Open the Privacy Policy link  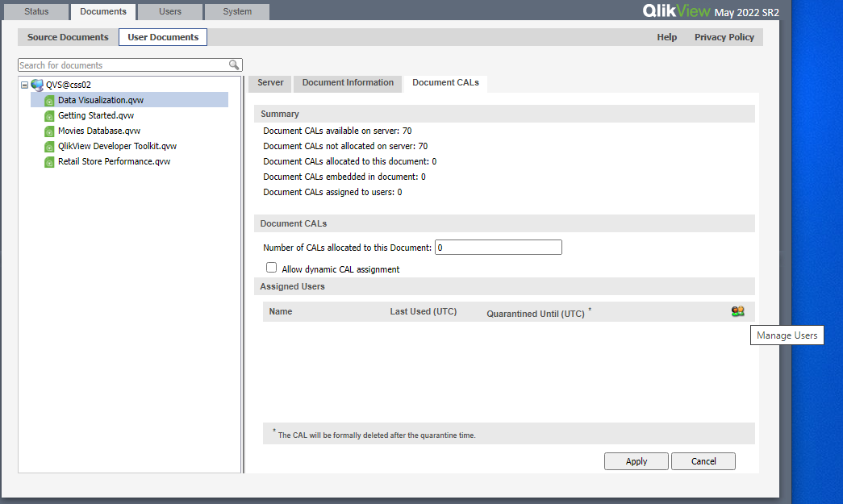724,37
